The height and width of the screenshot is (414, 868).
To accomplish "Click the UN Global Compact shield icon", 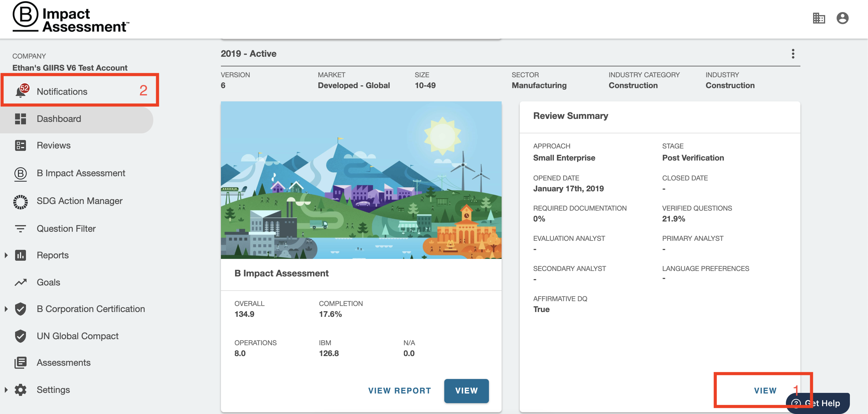I will click(x=20, y=336).
